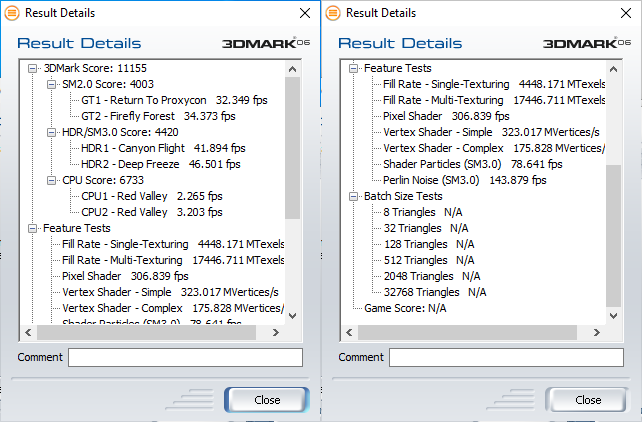
Task: Select 'CPU2 - Red Valley' row
Action: [151, 212]
